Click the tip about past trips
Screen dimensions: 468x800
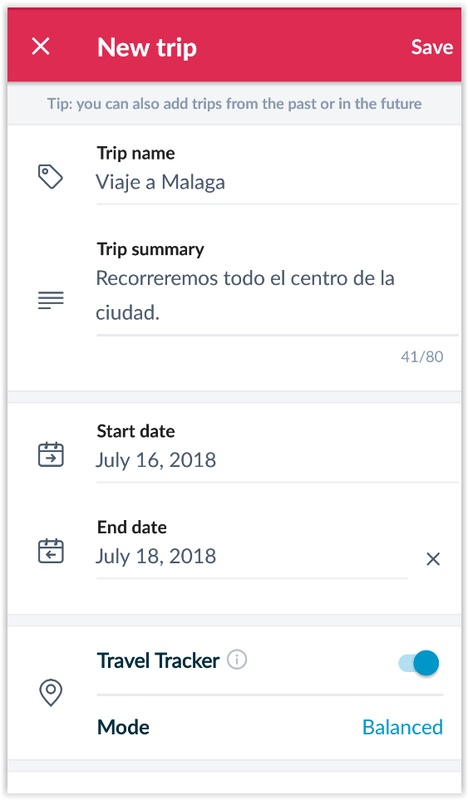[234, 104]
